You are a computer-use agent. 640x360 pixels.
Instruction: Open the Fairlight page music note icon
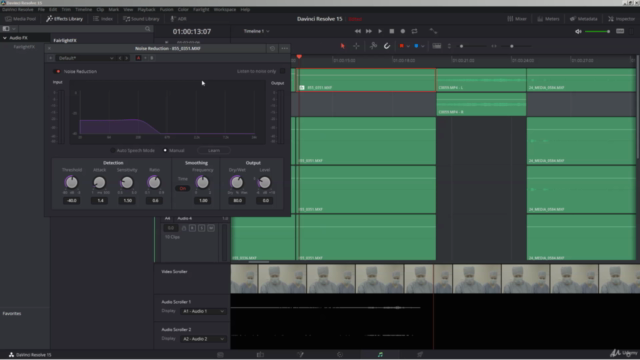tap(380, 355)
